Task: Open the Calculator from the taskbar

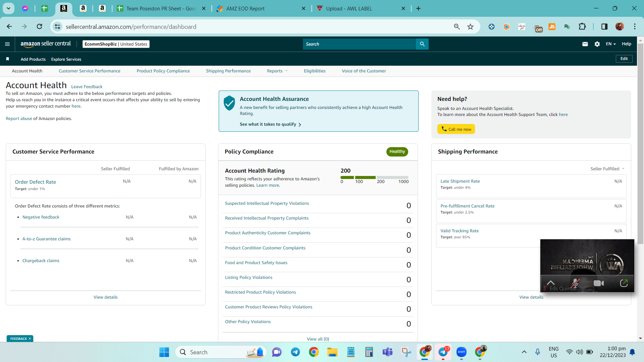Action: (x=369, y=352)
